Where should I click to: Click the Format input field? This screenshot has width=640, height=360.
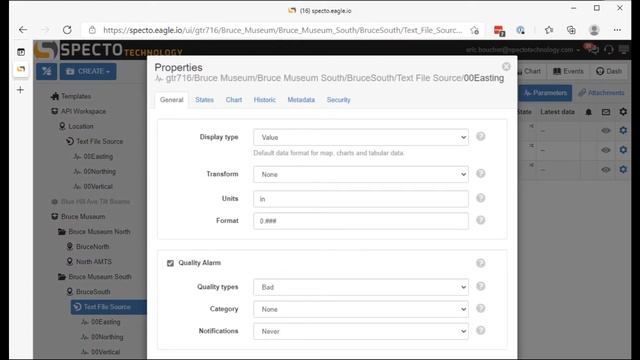click(x=361, y=221)
